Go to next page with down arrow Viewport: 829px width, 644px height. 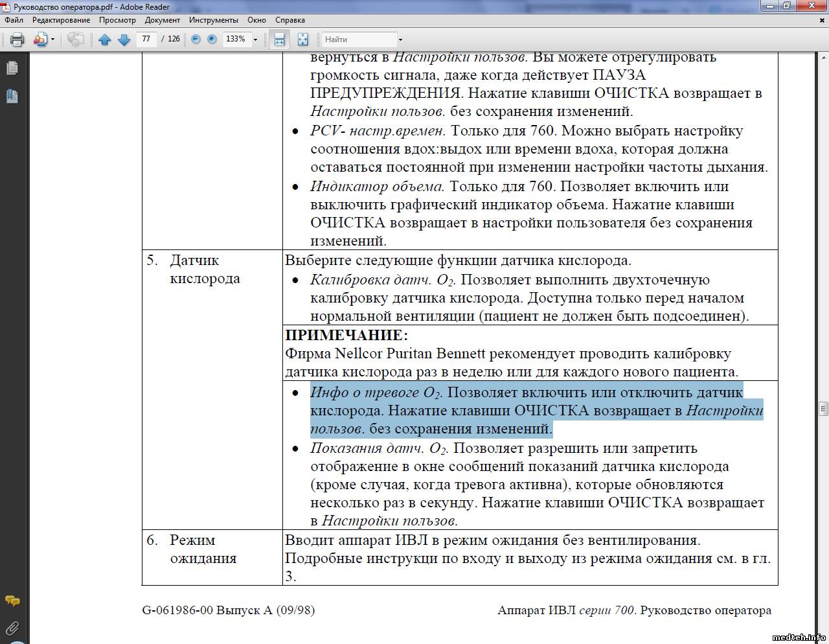124,40
